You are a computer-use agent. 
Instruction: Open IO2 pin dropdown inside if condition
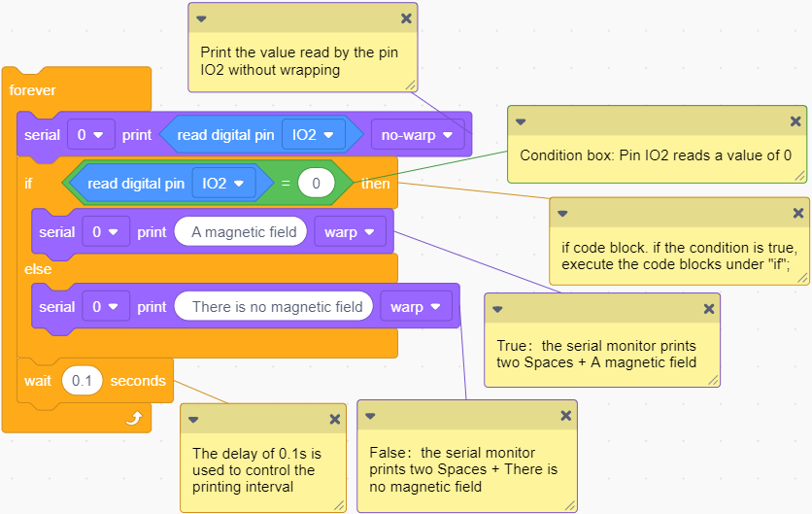pyautogui.click(x=223, y=184)
